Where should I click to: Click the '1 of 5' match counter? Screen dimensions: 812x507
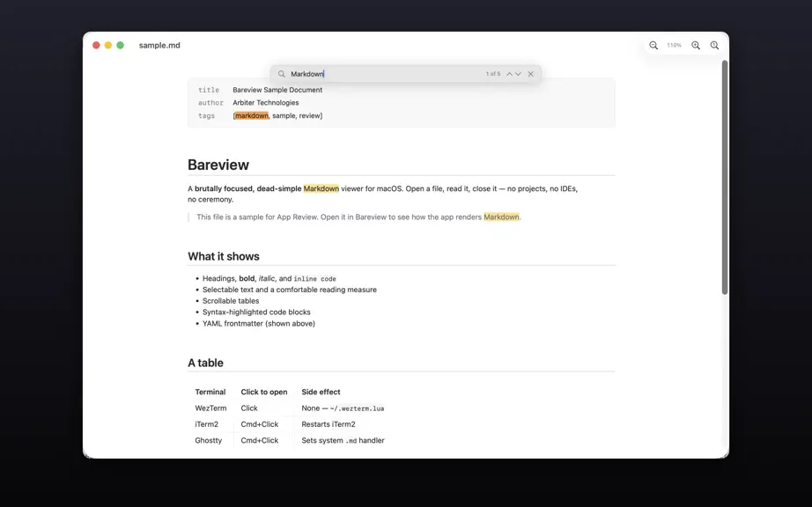493,74
